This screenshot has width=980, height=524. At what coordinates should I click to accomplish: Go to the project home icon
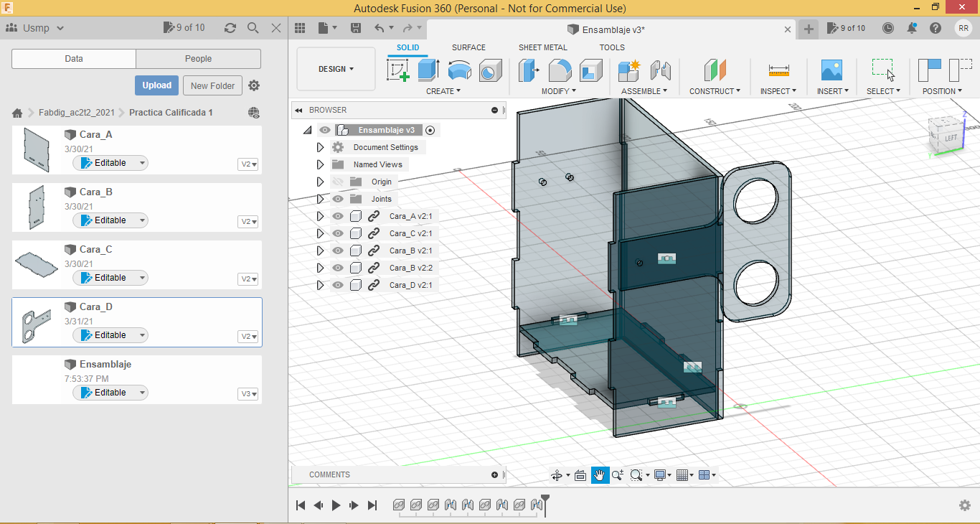(17, 113)
